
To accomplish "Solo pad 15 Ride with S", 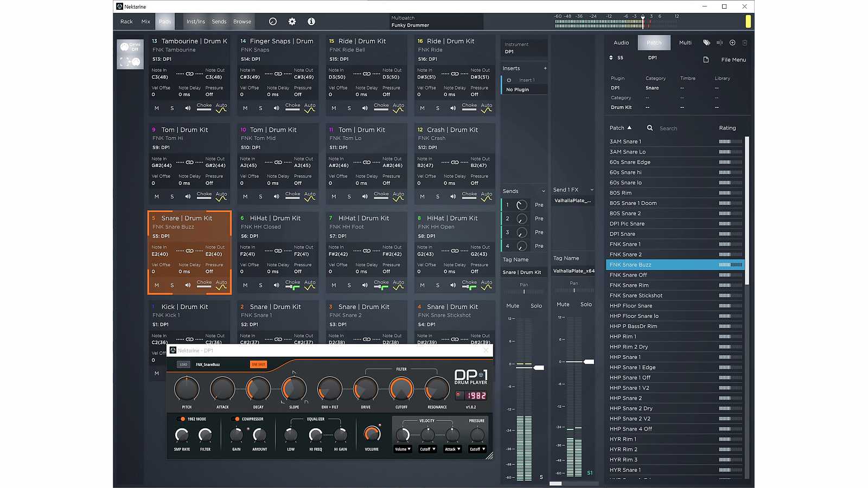I will pos(349,108).
